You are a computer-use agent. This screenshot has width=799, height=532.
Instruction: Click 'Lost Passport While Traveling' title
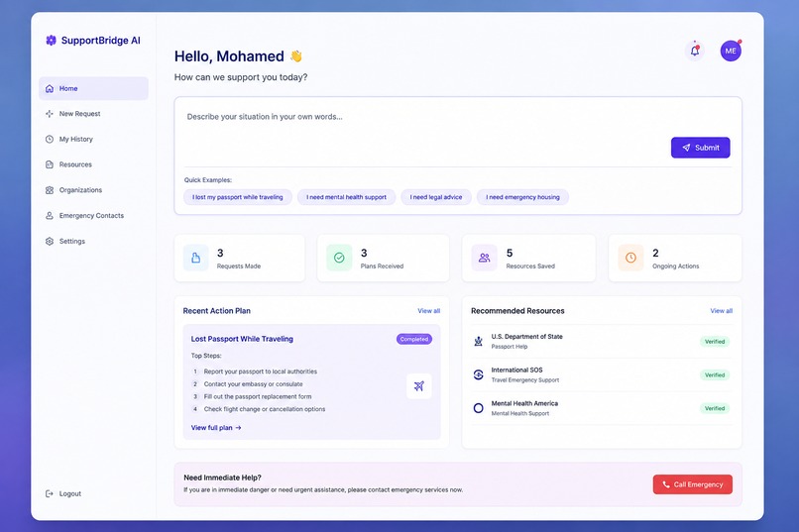pyautogui.click(x=242, y=339)
